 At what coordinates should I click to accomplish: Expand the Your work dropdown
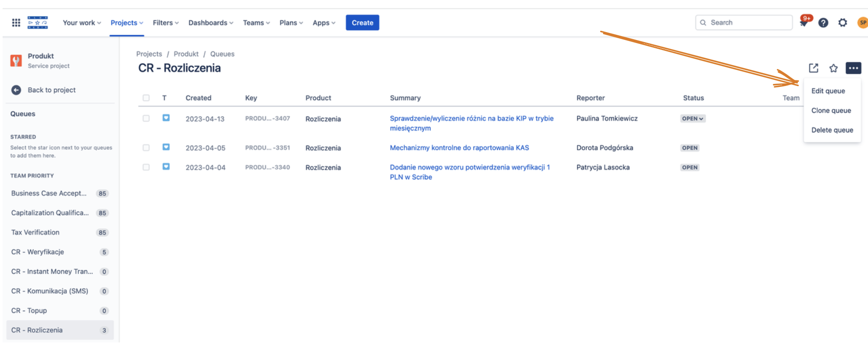click(x=82, y=23)
